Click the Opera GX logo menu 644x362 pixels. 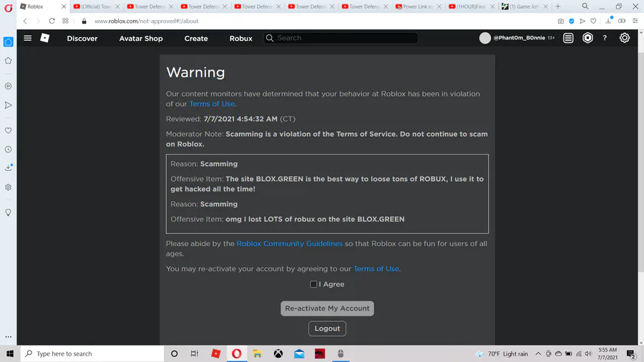click(8, 8)
